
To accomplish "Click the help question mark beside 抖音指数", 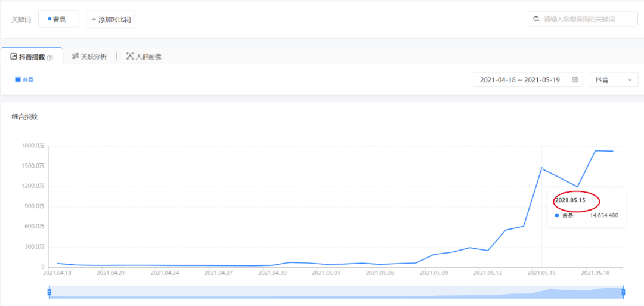I will click(50, 57).
